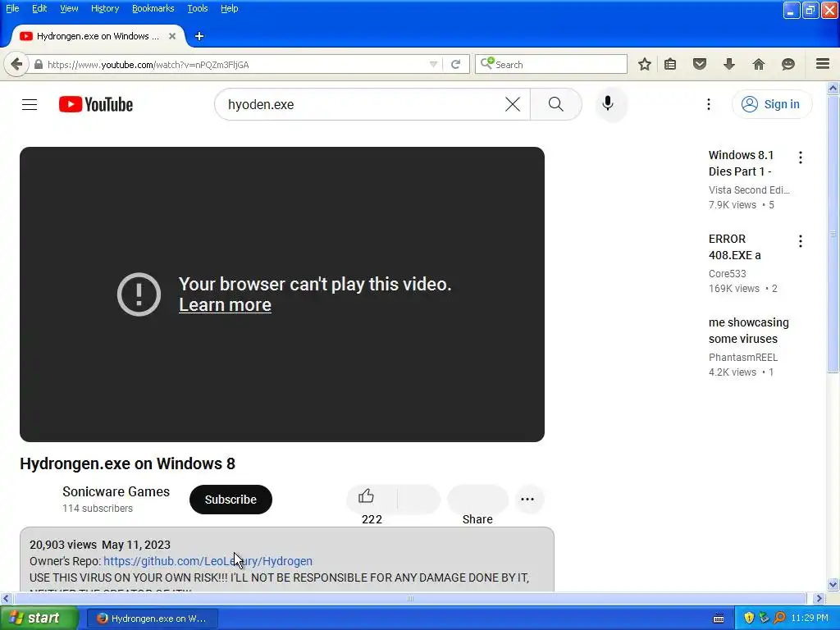Click the Windows Start button
The image size is (840, 630).
point(39,619)
